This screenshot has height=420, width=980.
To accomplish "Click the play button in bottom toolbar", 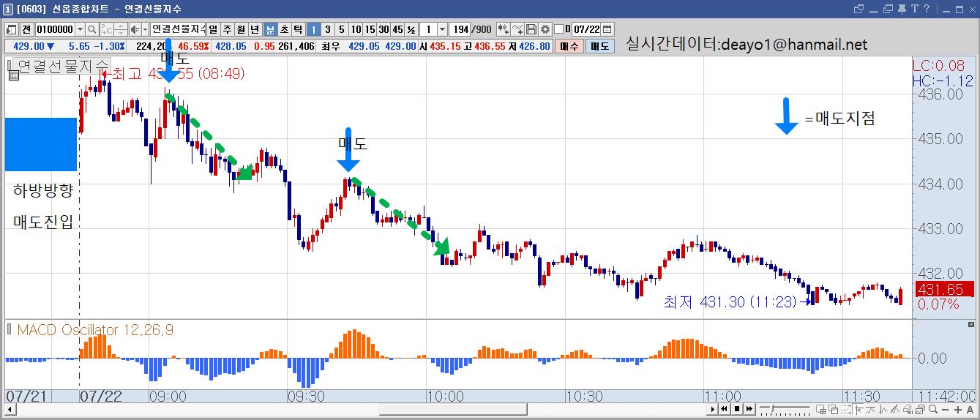I will coord(712,409).
